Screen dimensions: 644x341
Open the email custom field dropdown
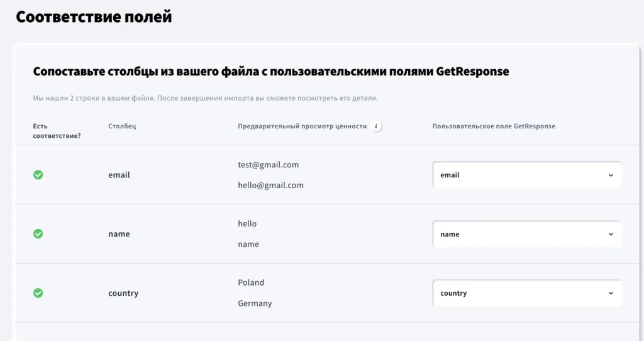[x=526, y=175]
